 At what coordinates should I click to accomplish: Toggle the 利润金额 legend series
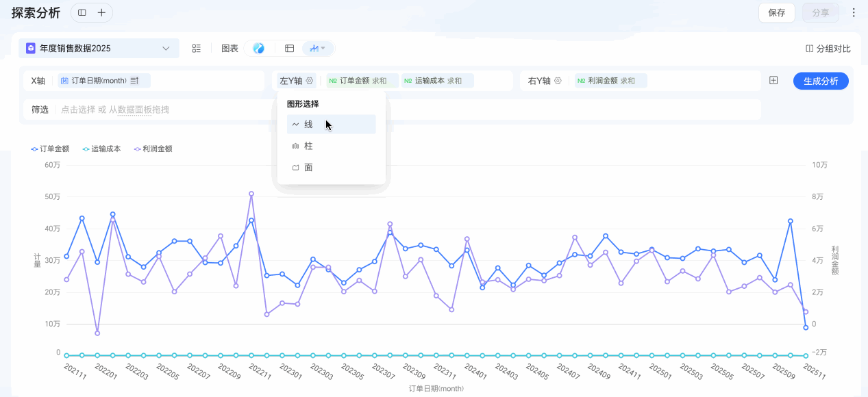click(153, 149)
